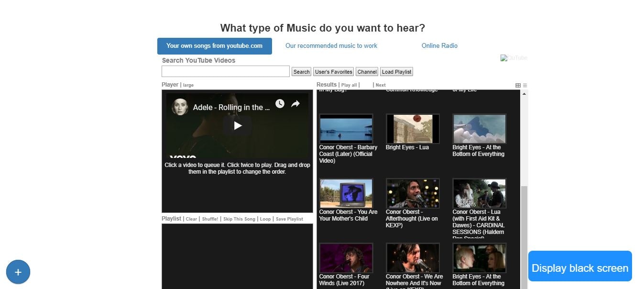Open watch later clock icon on player

pos(280,103)
